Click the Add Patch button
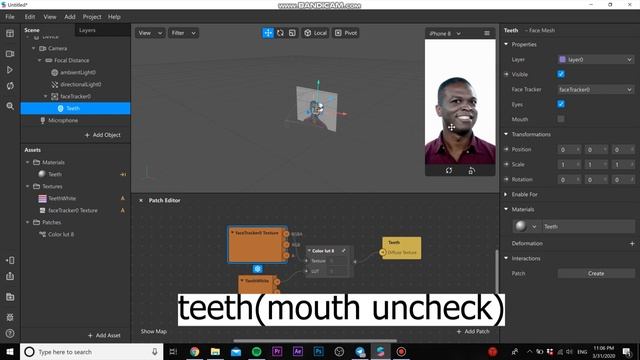 (473, 331)
